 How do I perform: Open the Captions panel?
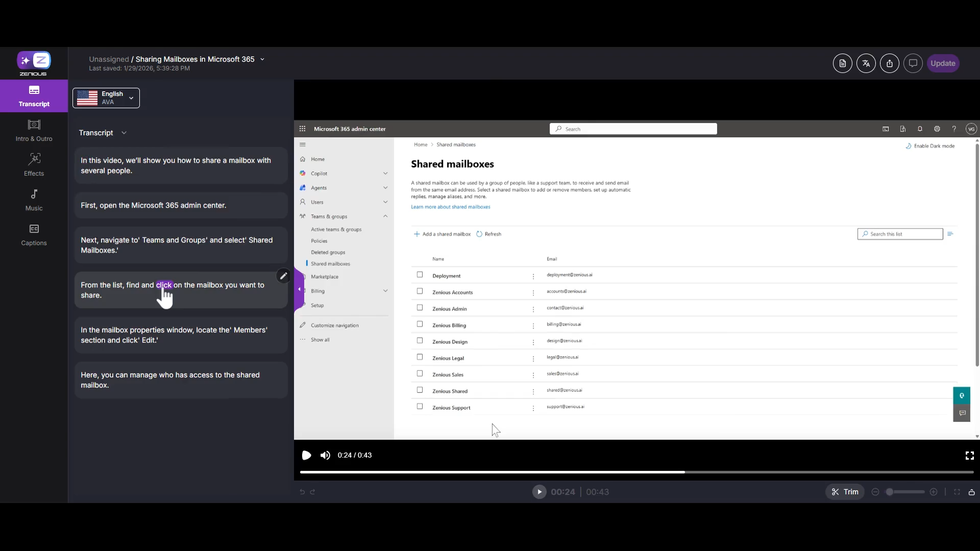(34, 234)
